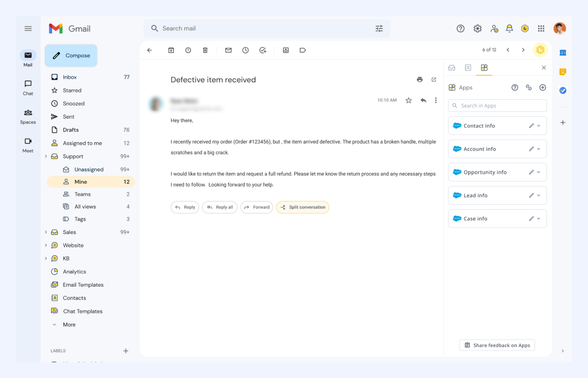Open the Google apps grid
Screen dimensions: 588x378
(541, 29)
